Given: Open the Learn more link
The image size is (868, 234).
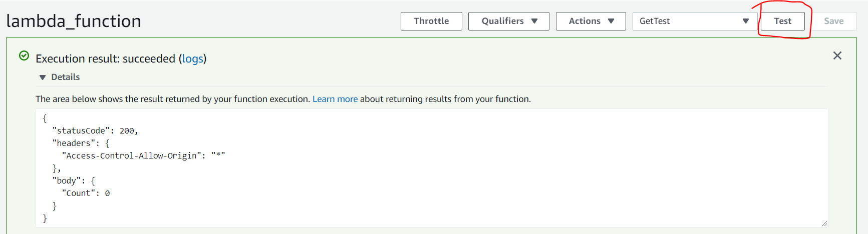Looking at the screenshot, I should tap(335, 99).
